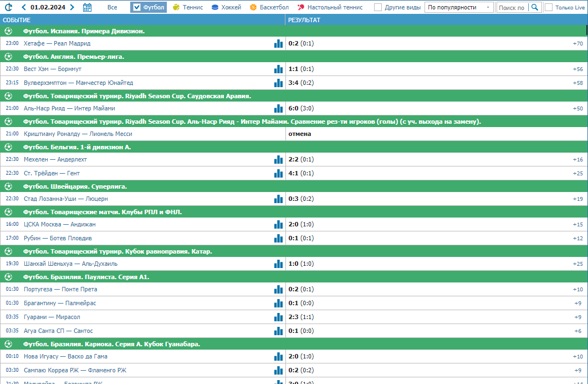588x384 pixels.
Task: Expand extra results +56 for Вест Хэм match
Action: pos(578,69)
